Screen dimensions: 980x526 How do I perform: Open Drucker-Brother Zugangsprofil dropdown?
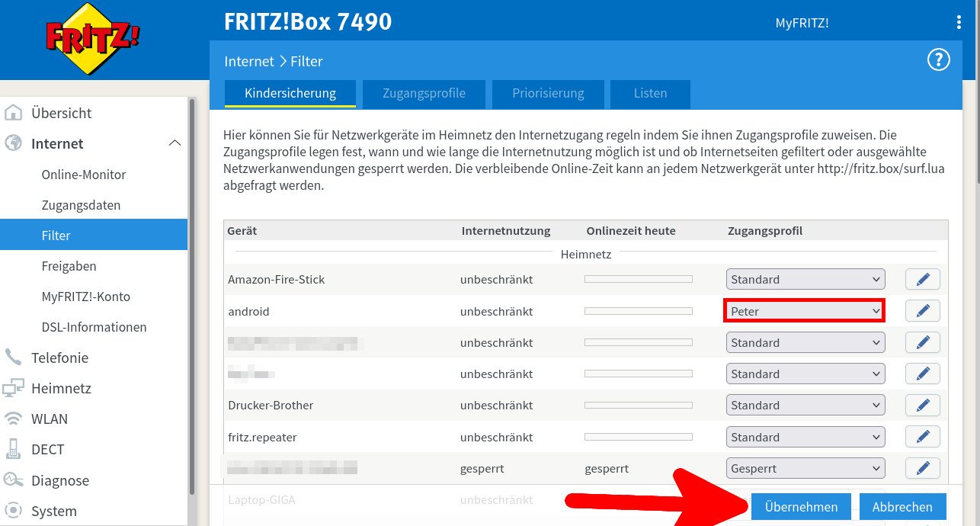pos(805,406)
